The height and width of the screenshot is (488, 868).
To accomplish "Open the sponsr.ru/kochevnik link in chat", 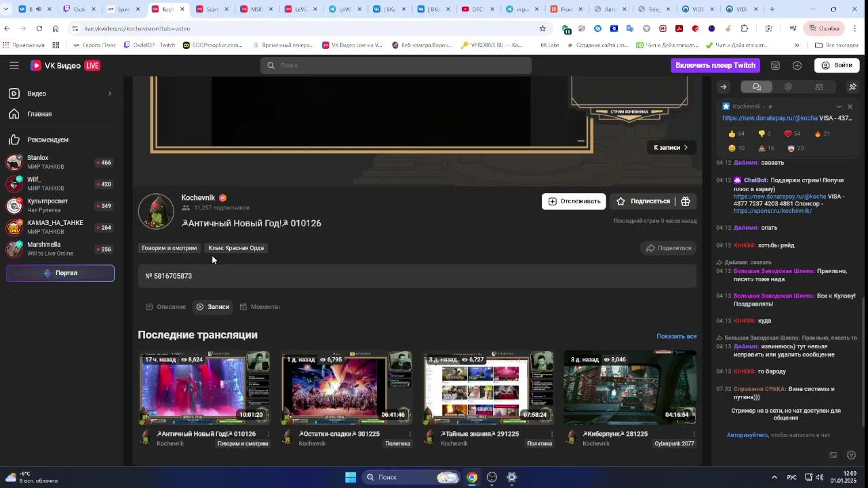I will click(772, 211).
